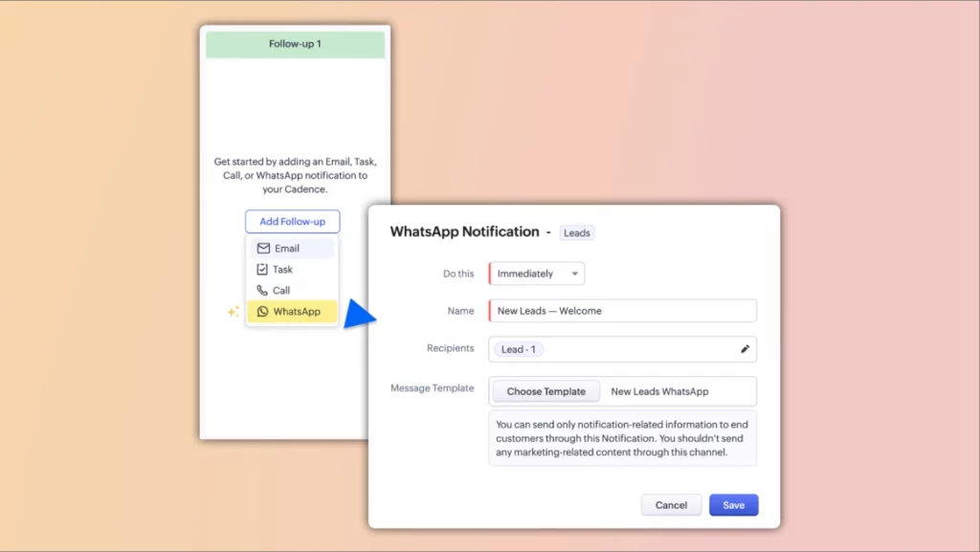Screen dimensions: 980x552
Task: Click the blue arrow pointing to dialog
Action: point(358,314)
